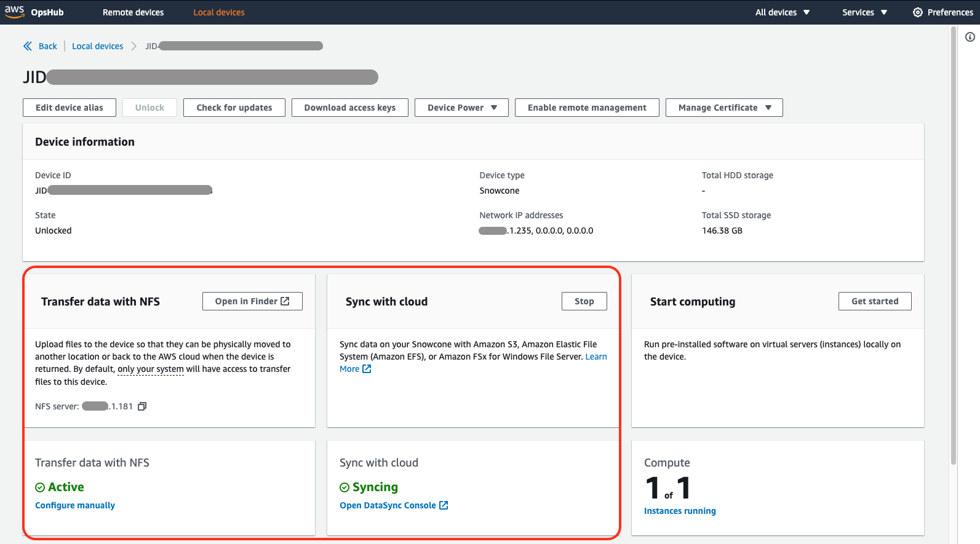Viewport: 980px width, 544px height.
Task: Open the Services dropdown menu
Action: [864, 12]
